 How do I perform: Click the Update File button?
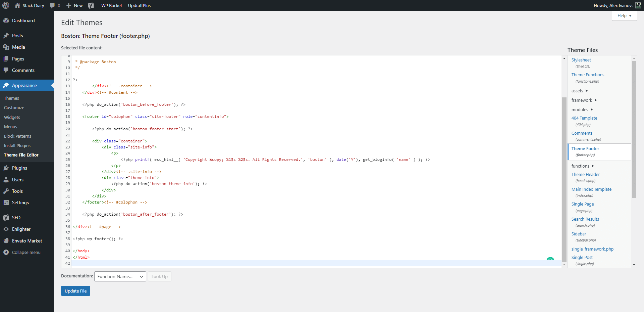tap(75, 291)
